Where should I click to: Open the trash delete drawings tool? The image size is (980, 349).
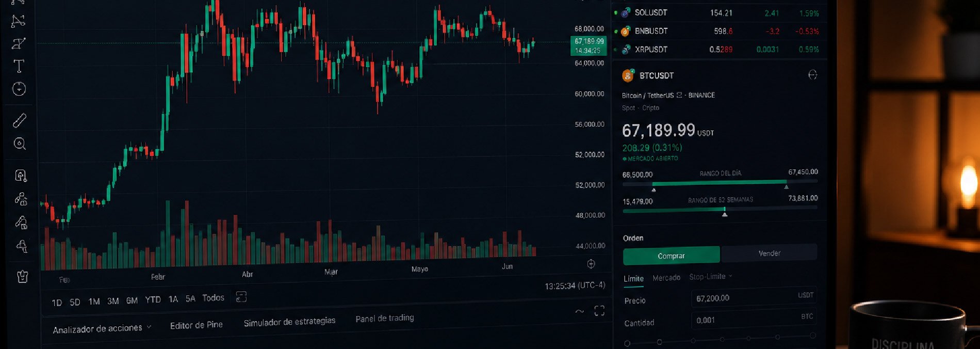coord(22,276)
